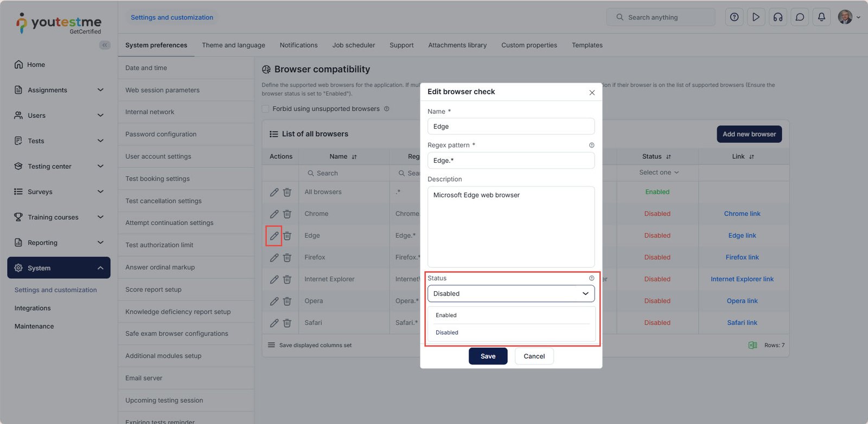Click the headset support icon in header
The height and width of the screenshot is (424, 868).
(778, 17)
